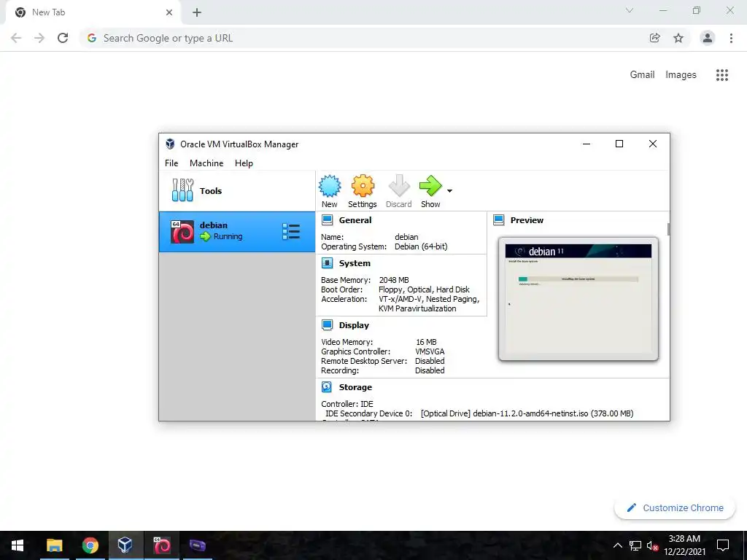Viewport: 747px width, 560px height.
Task: Click the 'VMSVGA' graphics controller value
Action: (430, 351)
